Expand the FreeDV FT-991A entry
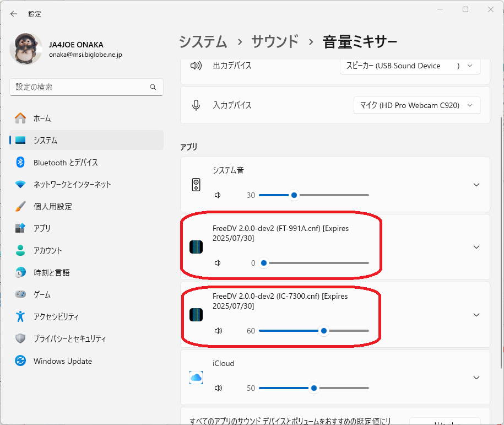This screenshot has height=425, width=504. 476,247
